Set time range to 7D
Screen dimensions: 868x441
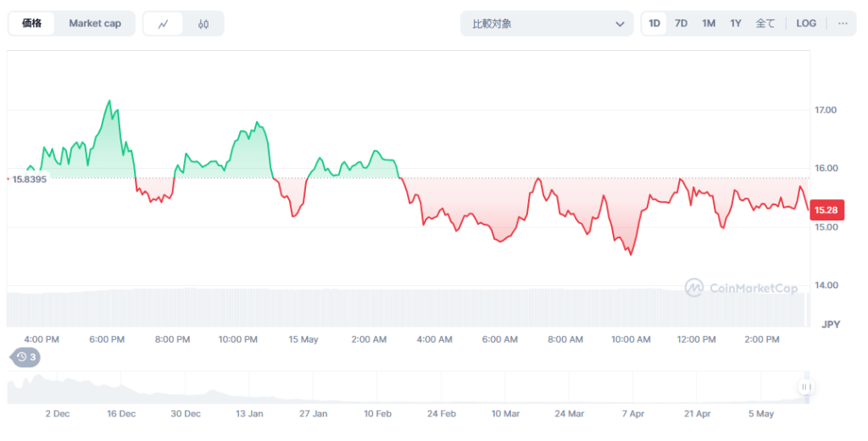point(681,24)
